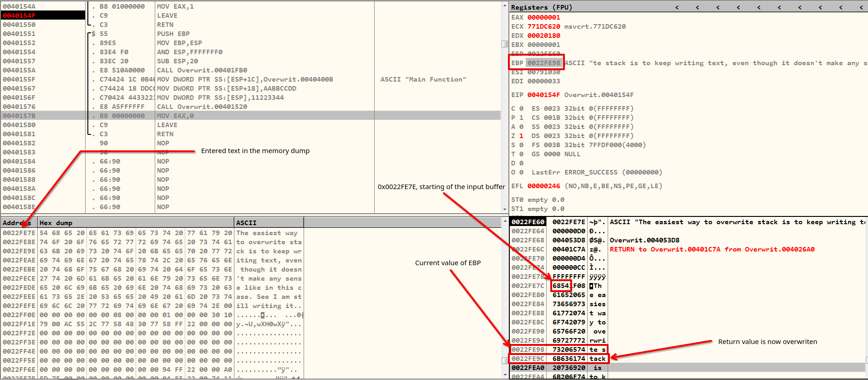Toggle the P parity flag

tap(522, 118)
